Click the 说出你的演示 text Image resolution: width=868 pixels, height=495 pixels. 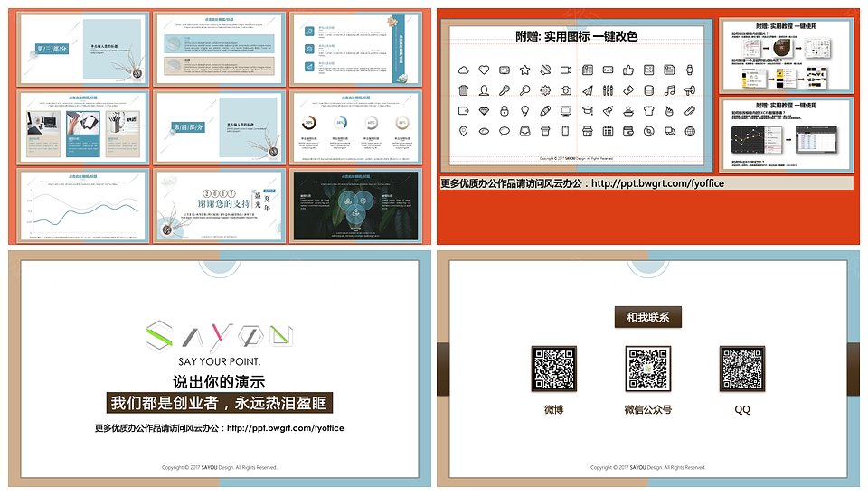coord(219,381)
